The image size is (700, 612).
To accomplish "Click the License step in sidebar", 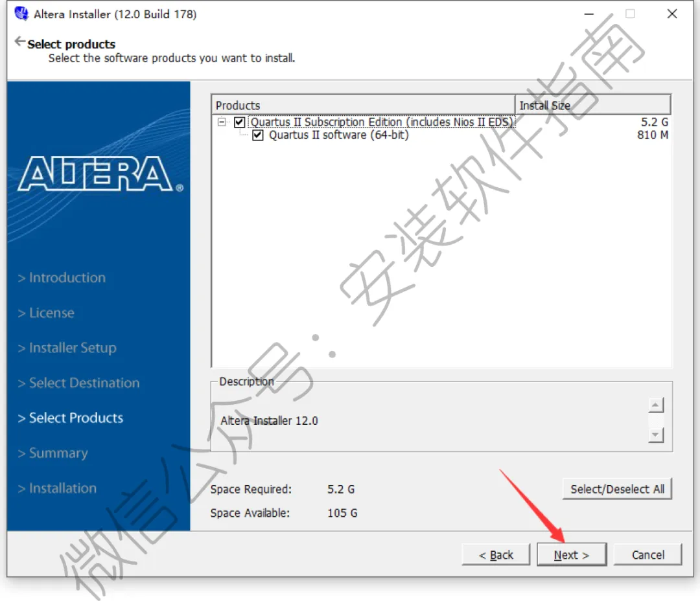I will [x=46, y=313].
